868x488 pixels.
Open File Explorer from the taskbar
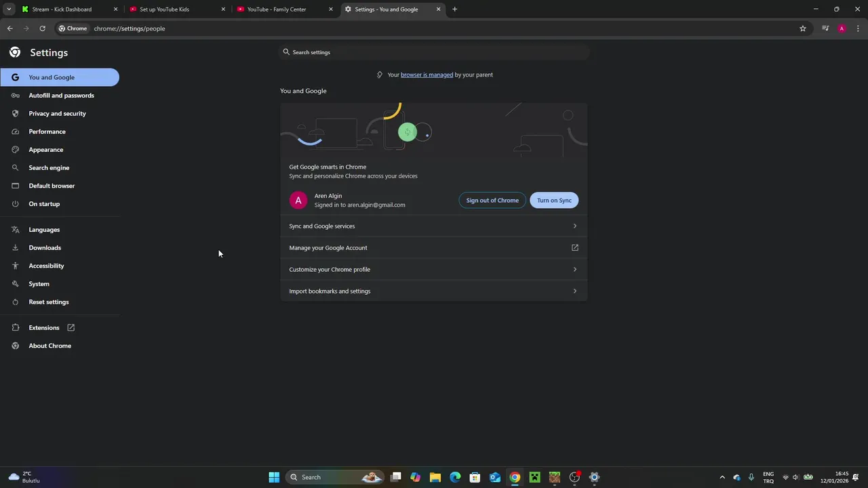click(435, 477)
